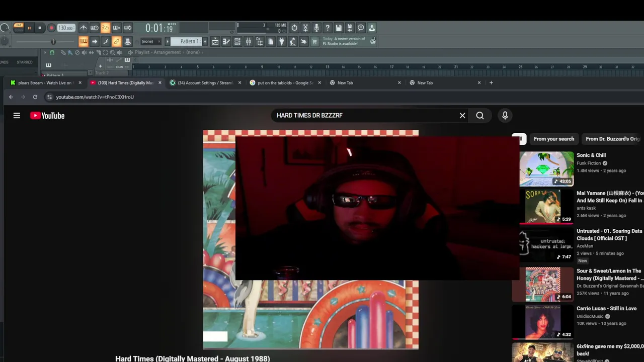Toggle the 3-2-1 countdown before recording
Screen dimensions: 644x362
[x=106, y=28]
